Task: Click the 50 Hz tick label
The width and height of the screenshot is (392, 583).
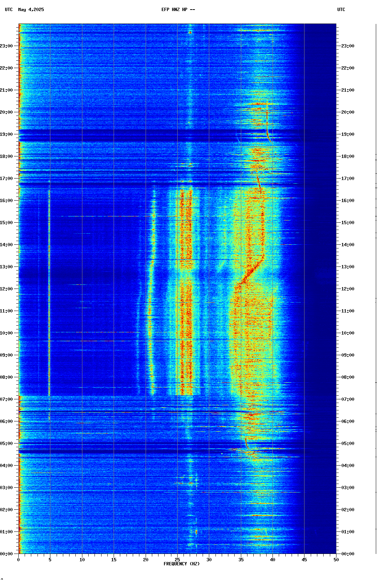Action: [x=336, y=560]
